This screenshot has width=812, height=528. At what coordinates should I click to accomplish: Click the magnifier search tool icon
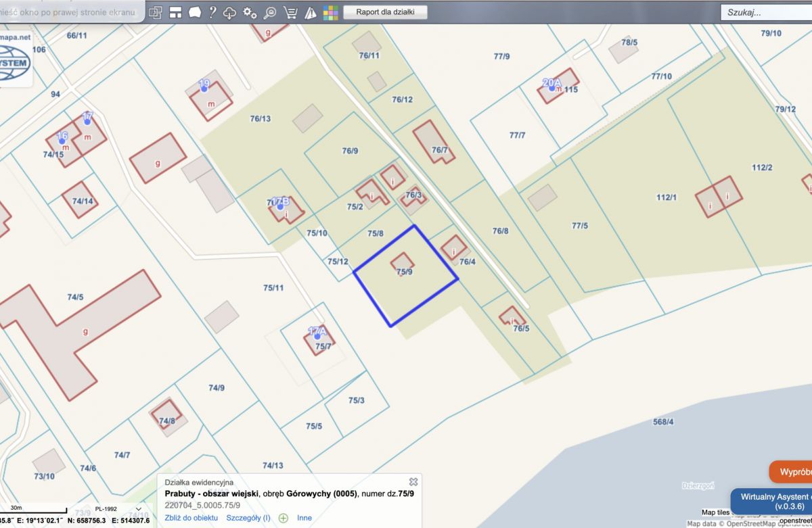click(x=270, y=12)
